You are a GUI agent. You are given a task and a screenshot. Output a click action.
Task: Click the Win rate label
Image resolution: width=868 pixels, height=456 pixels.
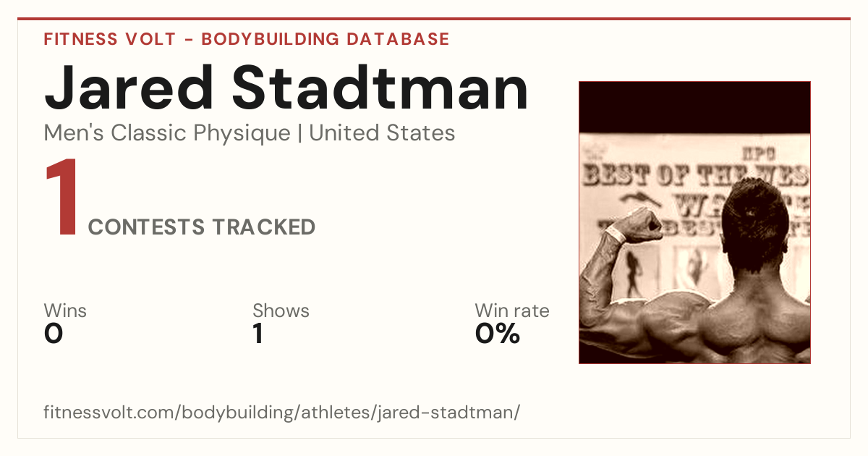tap(512, 311)
